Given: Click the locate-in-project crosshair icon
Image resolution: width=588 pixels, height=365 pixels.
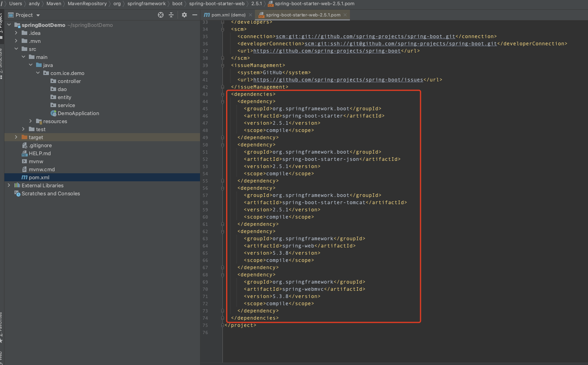Looking at the screenshot, I should pos(161,15).
